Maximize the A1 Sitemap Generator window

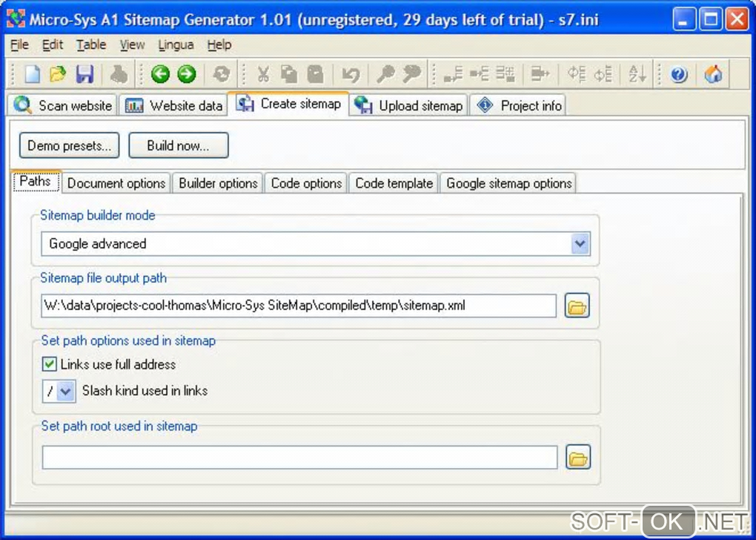pyautogui.click(x=711, y=19)
